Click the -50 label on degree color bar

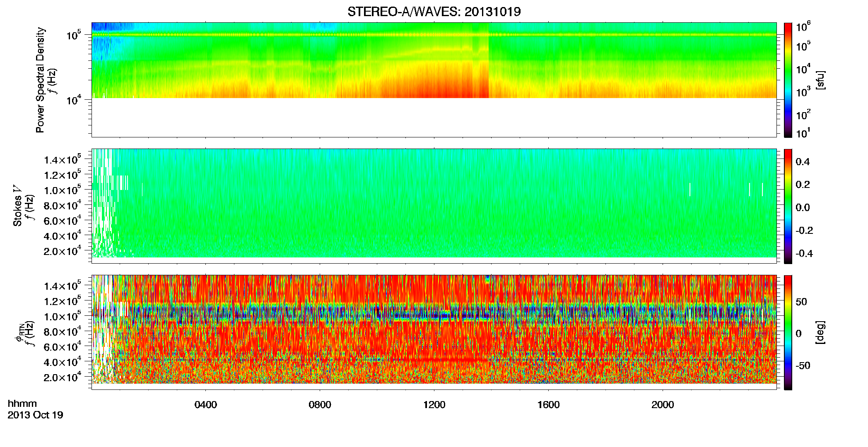[x=803, y=365]
